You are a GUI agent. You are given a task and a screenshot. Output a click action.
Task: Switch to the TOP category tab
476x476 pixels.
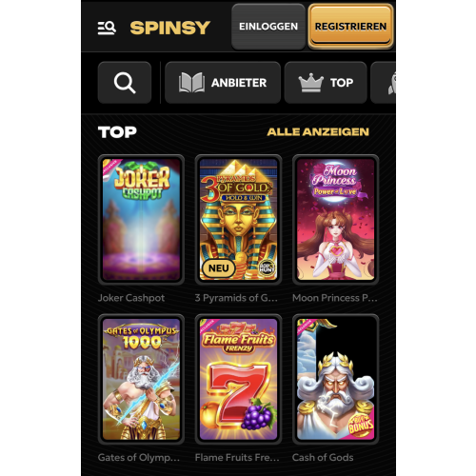click(326, 83)
